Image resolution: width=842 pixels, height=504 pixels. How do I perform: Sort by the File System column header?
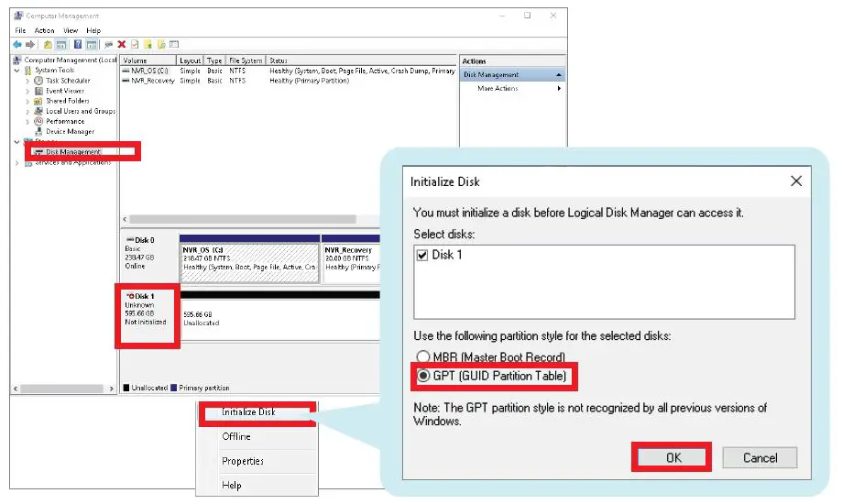coord(246,60)
